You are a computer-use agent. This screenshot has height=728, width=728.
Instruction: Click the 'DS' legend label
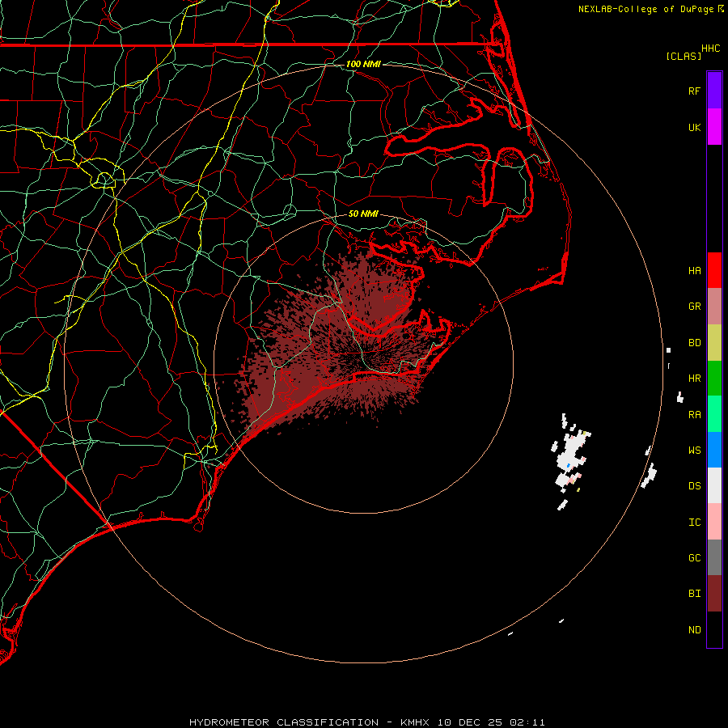click(694, 486)
